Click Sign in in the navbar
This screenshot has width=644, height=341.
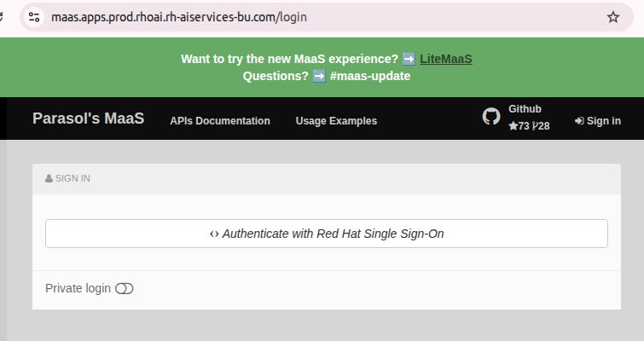(598, 121)
